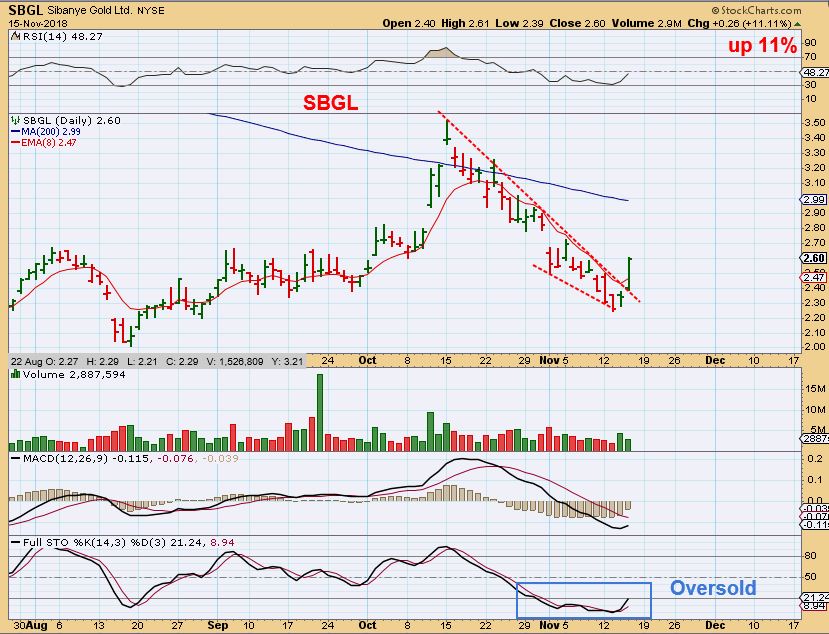Click the green up-triangle after the Chg value
The height and width of the screenshot is (634, 829).
pyautogui.click(x=798, y=24)
